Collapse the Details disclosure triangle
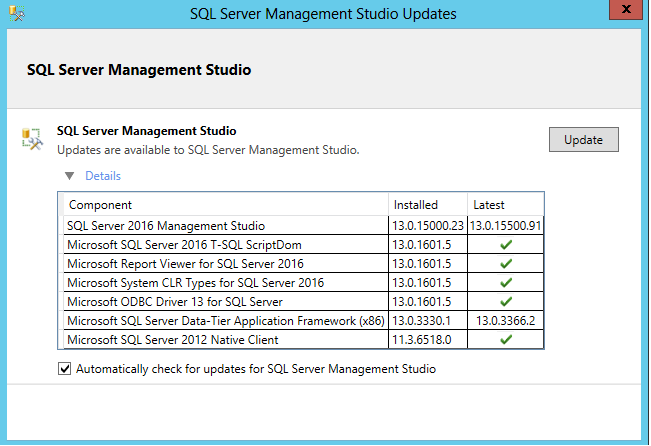651x446 pixels. click(x=69, y=176)
